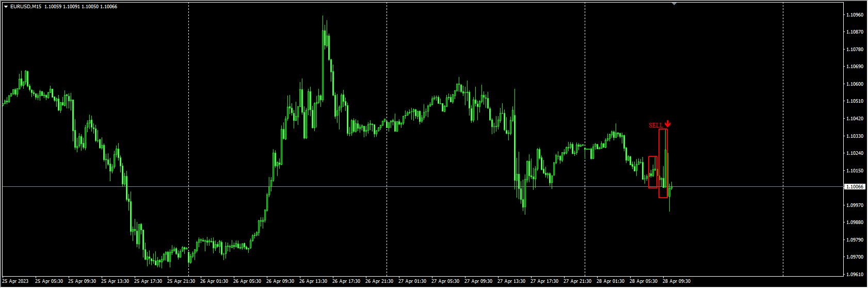Viewport: 868px width, 288px height.
Task: Click the 26 Apr 09:30 time label
Action: [x=280, y=281]
